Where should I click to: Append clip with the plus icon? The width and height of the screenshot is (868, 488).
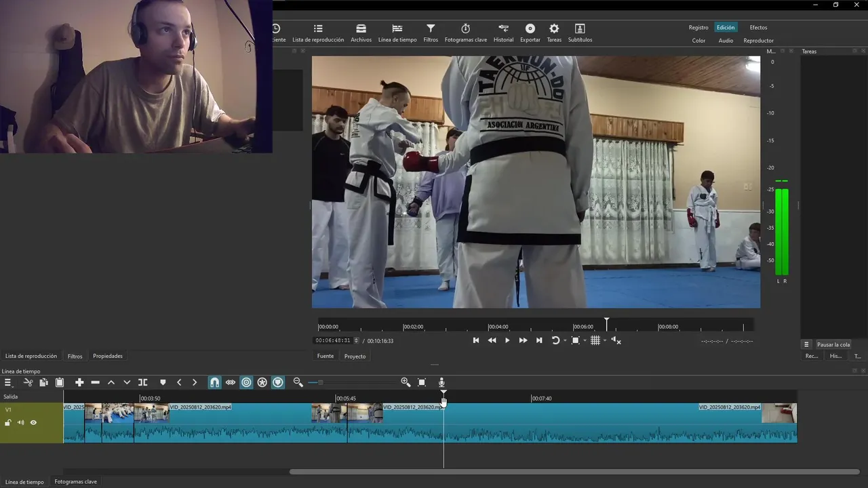[x=79, y=382]
